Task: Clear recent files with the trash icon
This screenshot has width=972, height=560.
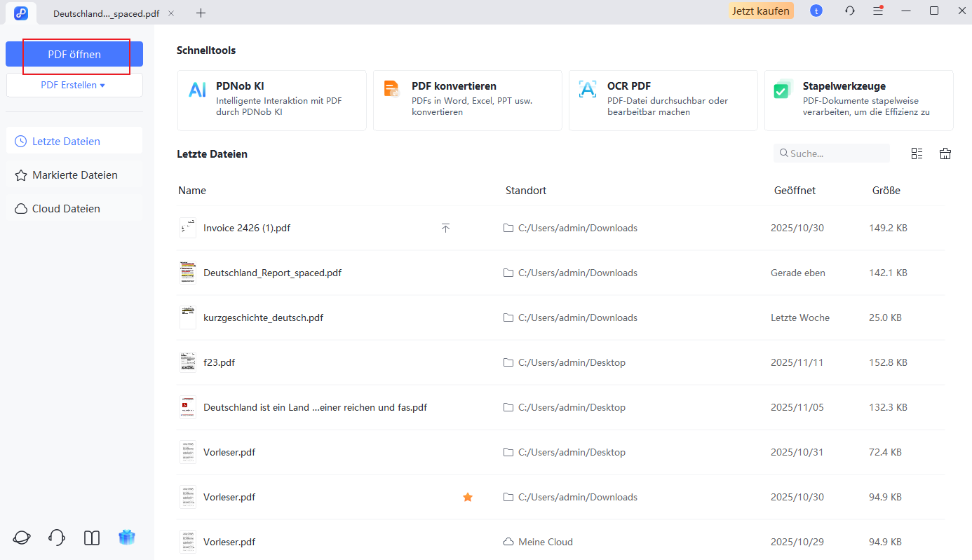Action: tap(945, 153)
